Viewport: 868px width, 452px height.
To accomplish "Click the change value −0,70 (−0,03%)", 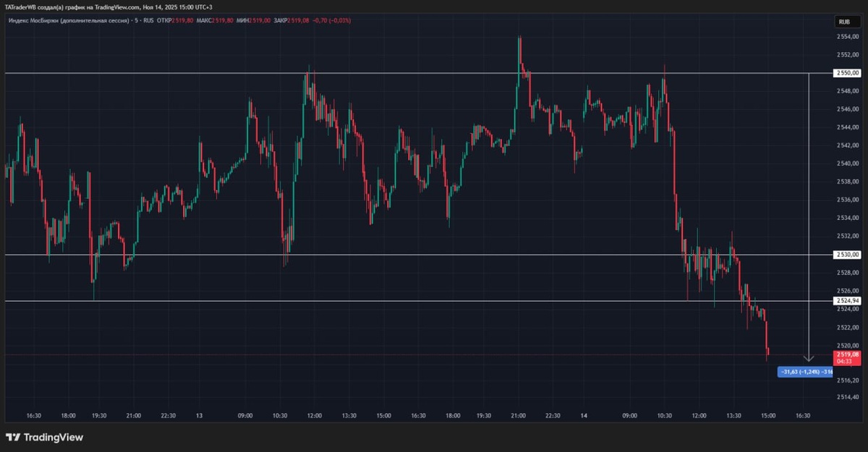I will pyautogui.click(x=331, y=20).
